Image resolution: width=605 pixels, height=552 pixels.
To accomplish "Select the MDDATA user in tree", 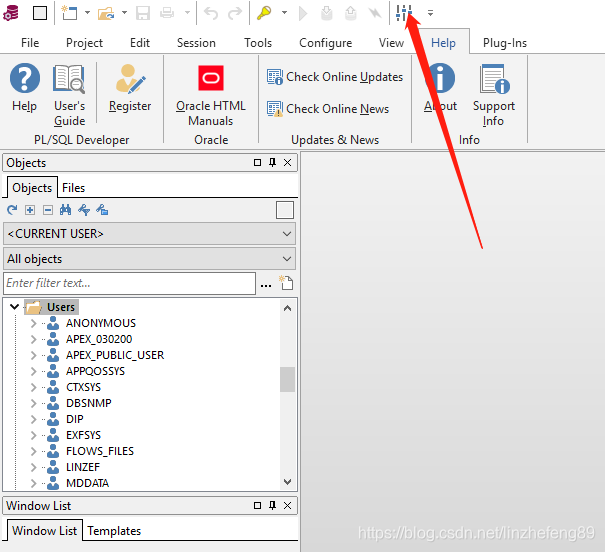I will click(x=87, y=483).
